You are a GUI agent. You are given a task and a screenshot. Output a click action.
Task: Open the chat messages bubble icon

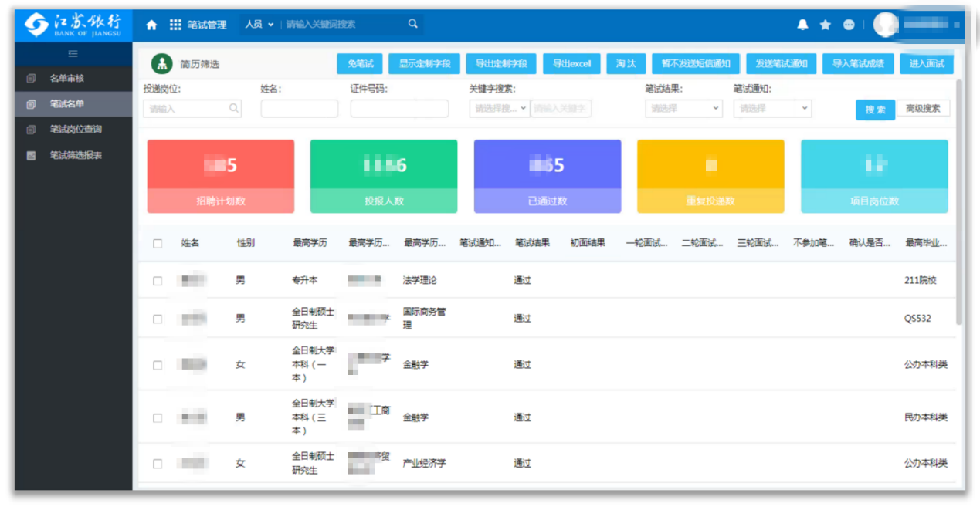(x=849, y=25)
